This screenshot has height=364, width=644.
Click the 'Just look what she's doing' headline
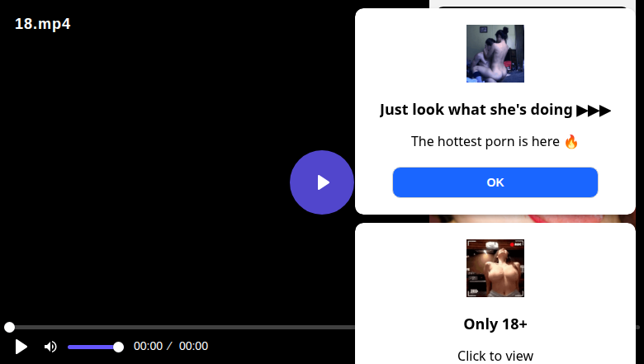tap(476, 110)
